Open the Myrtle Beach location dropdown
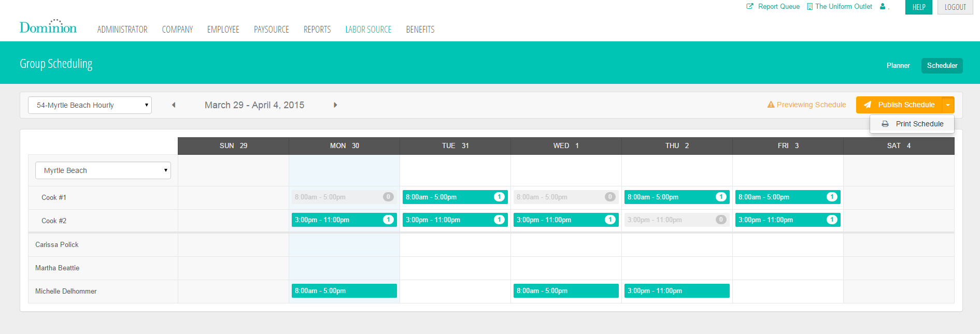980x334 pixels. click(103, 170)
